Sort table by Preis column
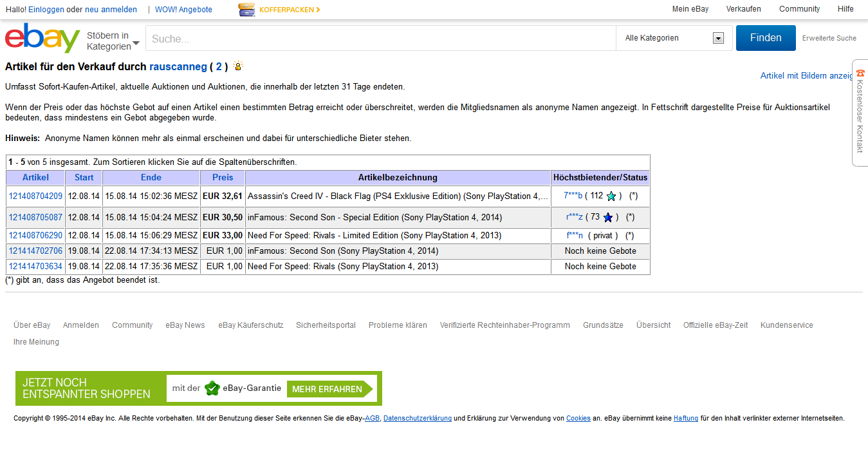This screenshot has width=868, height=456. pyautogui.click(x=223, y=177)
